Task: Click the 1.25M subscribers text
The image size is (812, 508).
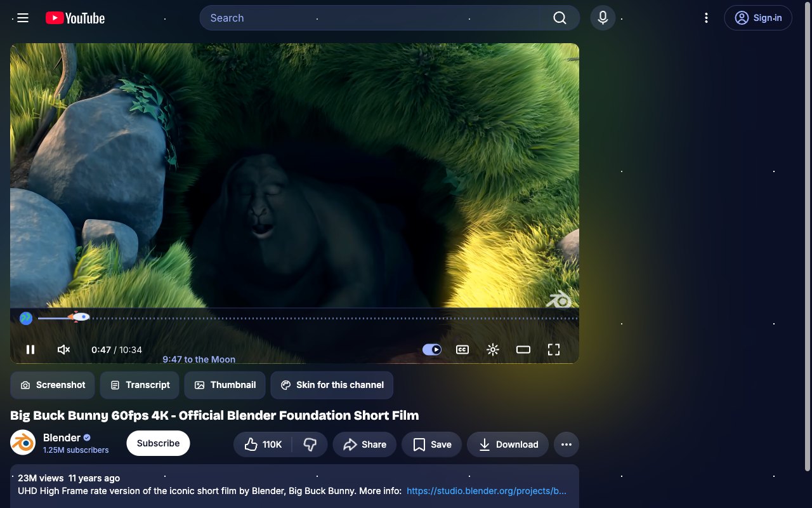Action: click(75, 450)
